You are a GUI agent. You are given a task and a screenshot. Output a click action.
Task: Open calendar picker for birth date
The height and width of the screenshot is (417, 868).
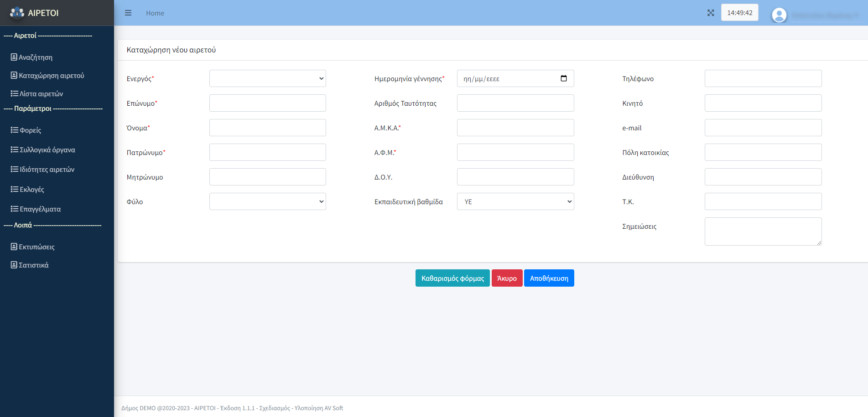tap(564, 78)
